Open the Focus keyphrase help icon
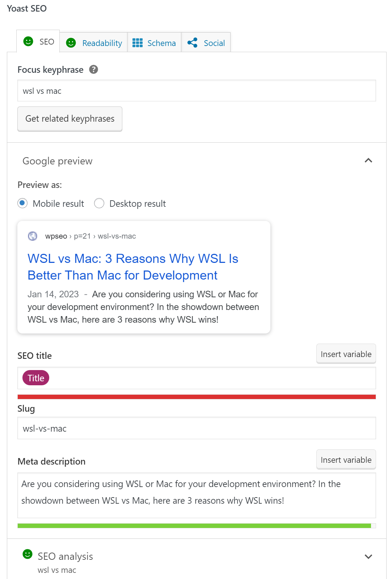This screenshot has height=579, width=392. point(93,69)
